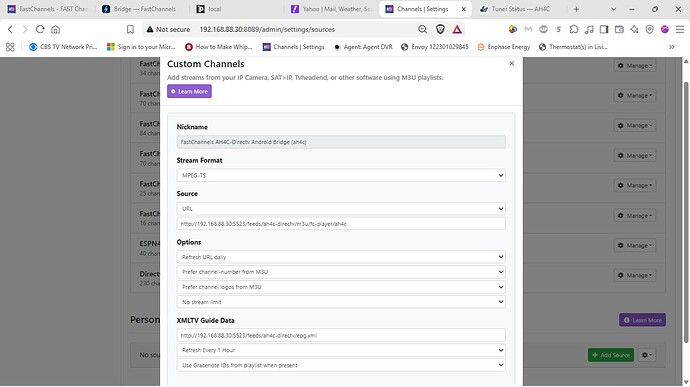This screenshot has height=387, width=690.
Task: Open Agent: Agent DVR bookmark
Action: pyautogui.click(x=363, y=47)
